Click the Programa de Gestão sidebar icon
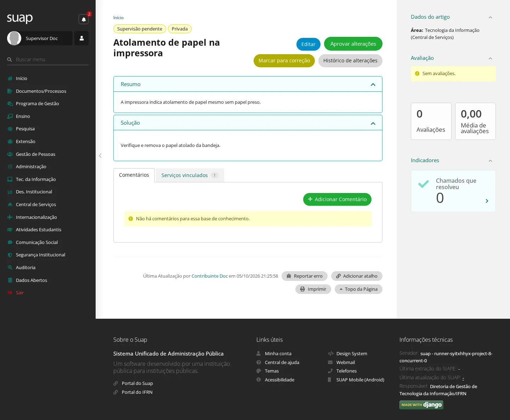The height and width of the screenshot is (420, 510). click(10, 104)
